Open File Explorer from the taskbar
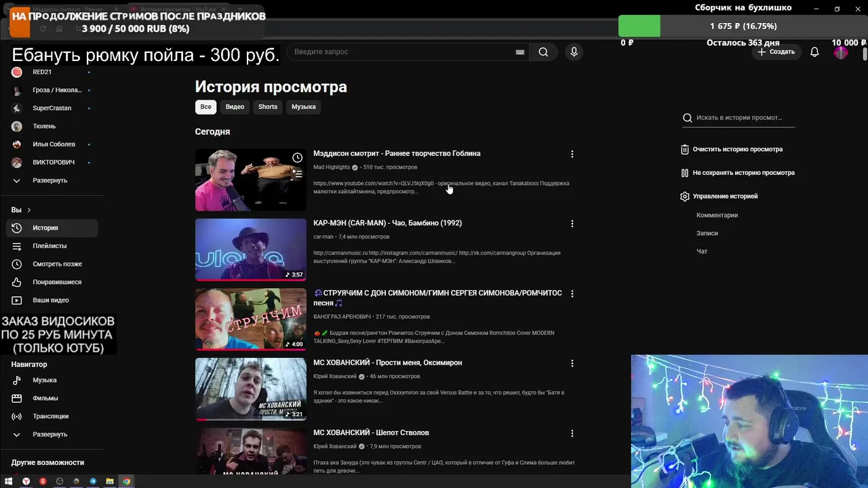The height and width of the screenshot is (488, 868). pyautogui.click(x=109, y=481)
